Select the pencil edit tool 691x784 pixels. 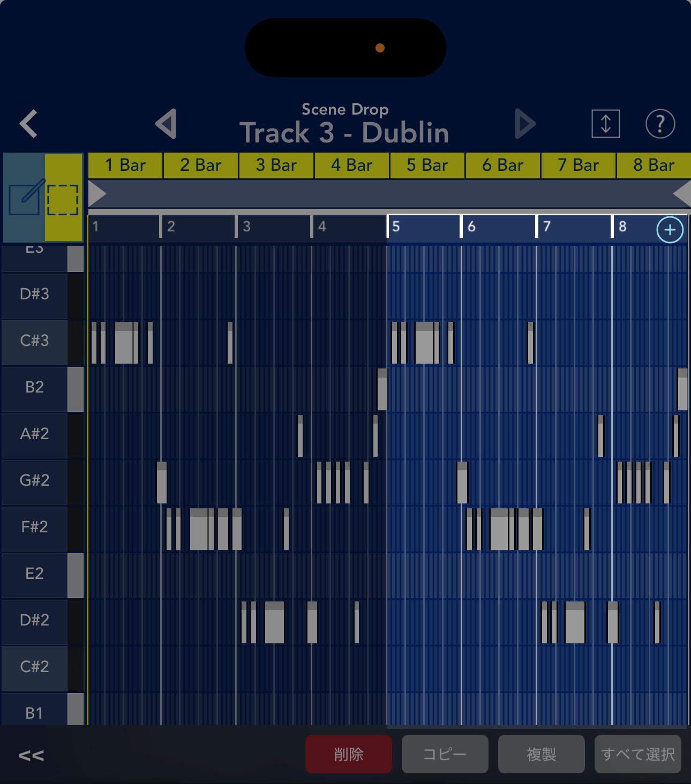[25, 198]
